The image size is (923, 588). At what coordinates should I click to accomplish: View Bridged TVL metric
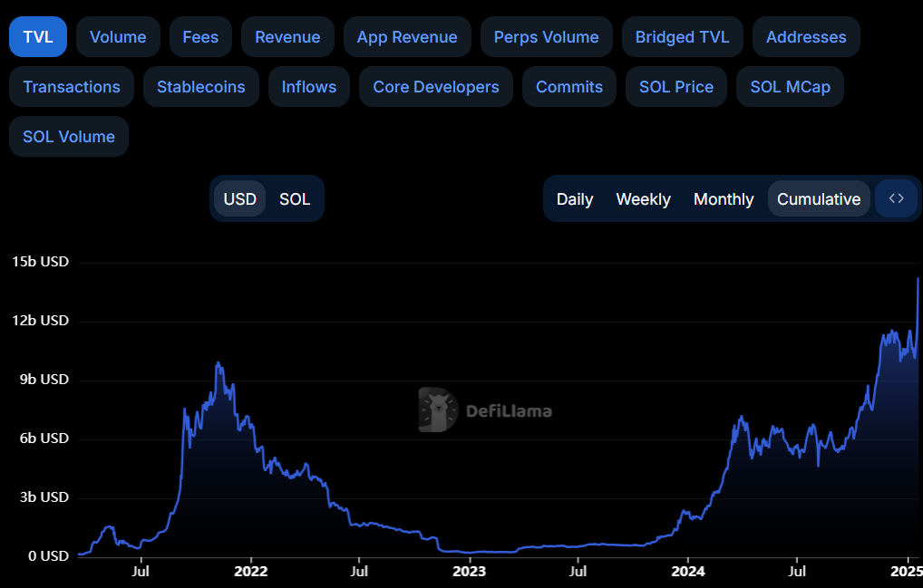[682, 36]
